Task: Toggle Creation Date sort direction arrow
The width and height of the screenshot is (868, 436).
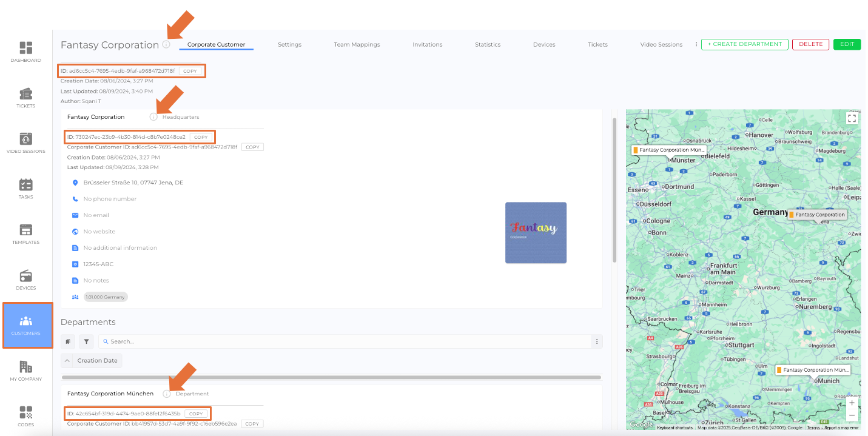Action: tap(67, 361)
